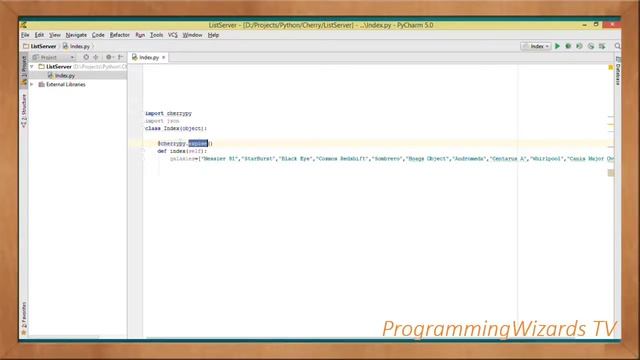Click the External Libraries icon
Screen dimensions: 640x360
pos(41,84)
